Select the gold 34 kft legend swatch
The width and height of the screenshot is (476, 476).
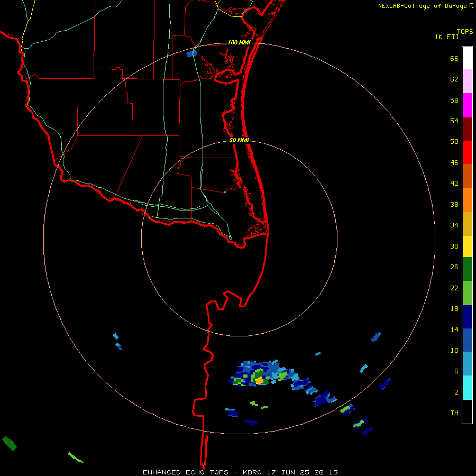pos(467,224)
